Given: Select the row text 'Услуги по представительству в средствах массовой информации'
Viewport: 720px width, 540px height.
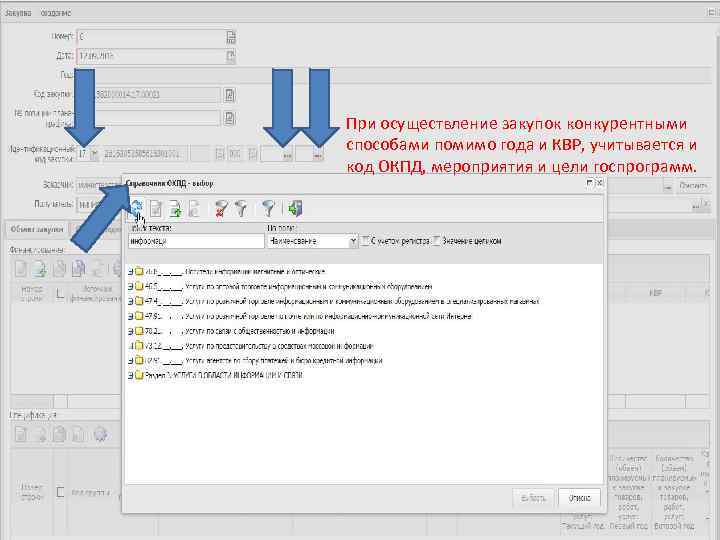Looking at the screenshot, I should (x=279, y=346).
